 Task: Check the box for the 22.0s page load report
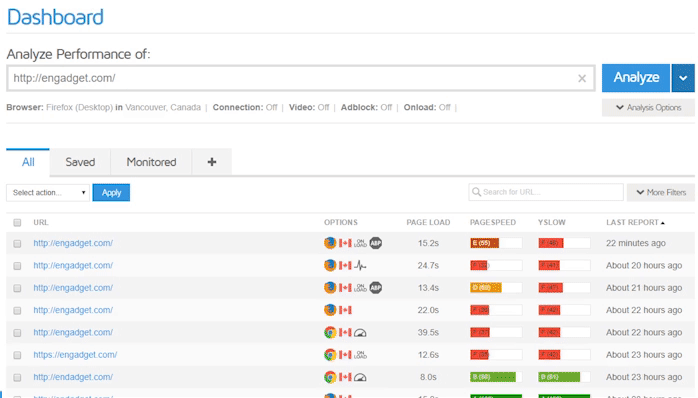coord(17,310)
